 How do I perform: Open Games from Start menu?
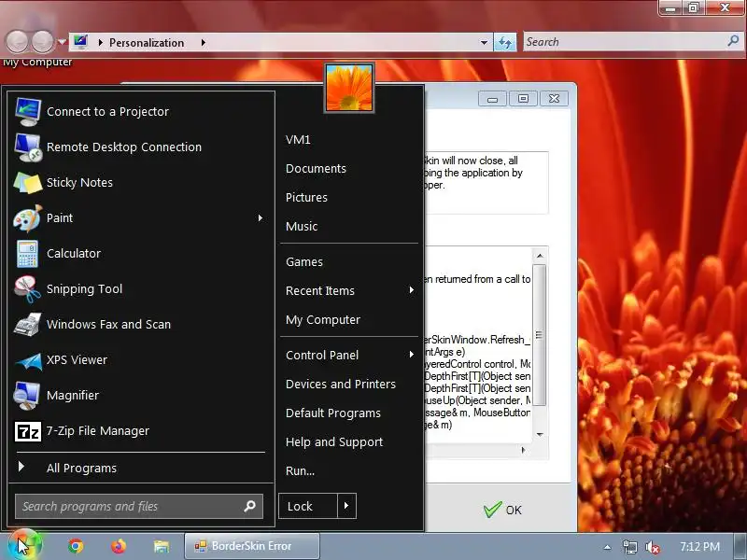pos(304,262)
